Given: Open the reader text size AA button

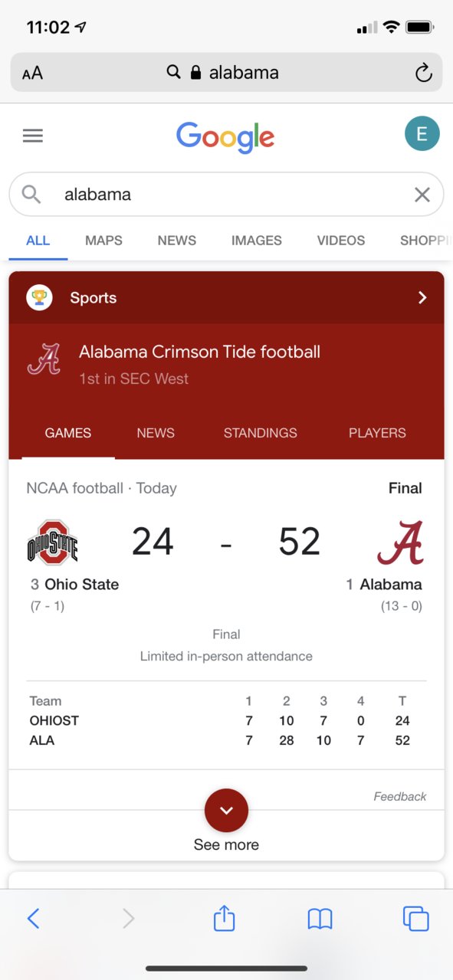Looking at the screenshot, I should 32,74.
